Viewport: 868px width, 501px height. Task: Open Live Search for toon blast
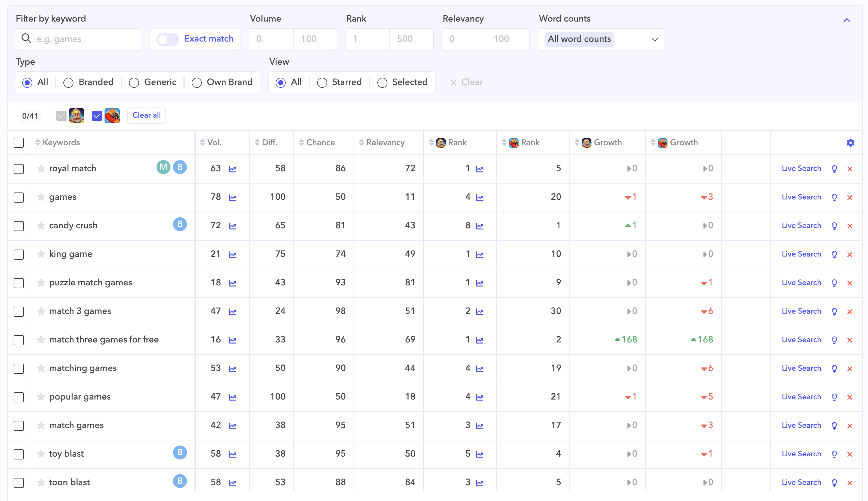pyautogui.click(x=801, y=482)
